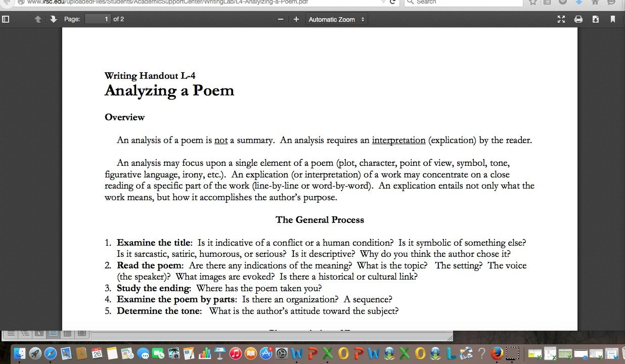Switch to Firefox in the Dock
625x364 pixels.
coord(498,353)
